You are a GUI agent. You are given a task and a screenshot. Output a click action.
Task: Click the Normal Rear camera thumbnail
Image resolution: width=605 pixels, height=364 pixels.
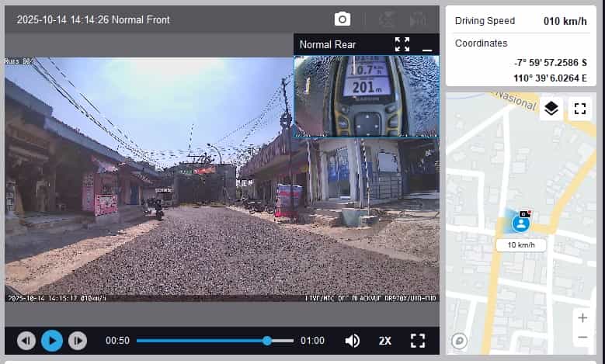[x=366, y=95]
